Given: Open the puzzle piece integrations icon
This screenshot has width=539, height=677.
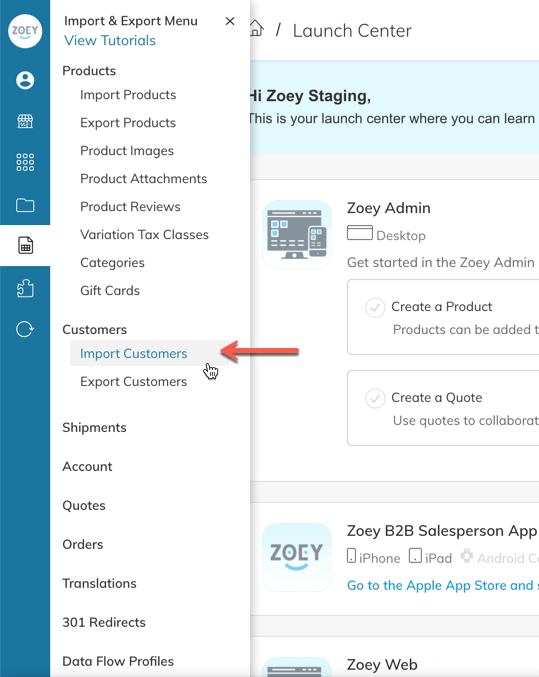Looking at the screenshot, I should [x=25, y=288].
